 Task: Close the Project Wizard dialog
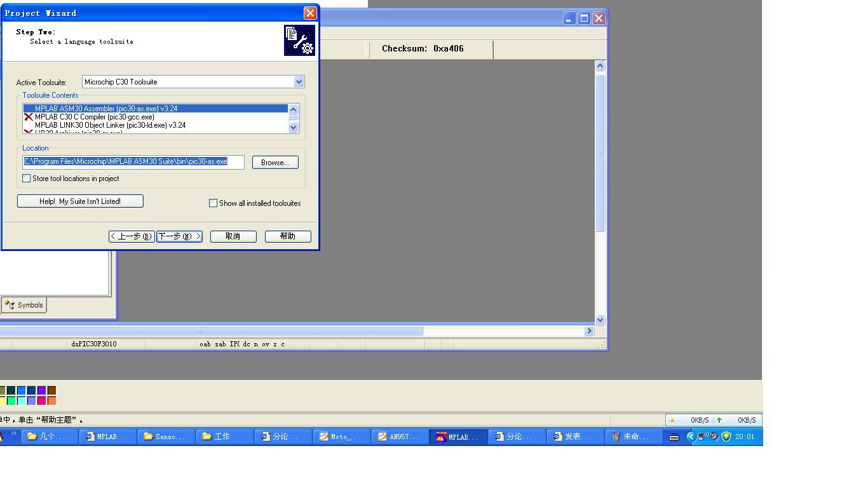[x=310, y=13]
